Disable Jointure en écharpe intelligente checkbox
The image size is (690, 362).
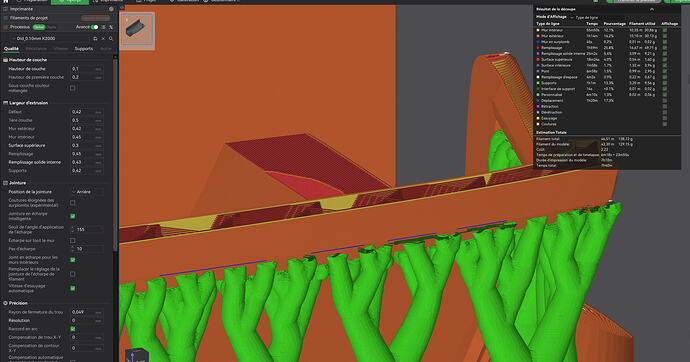[x=73, y=216]
